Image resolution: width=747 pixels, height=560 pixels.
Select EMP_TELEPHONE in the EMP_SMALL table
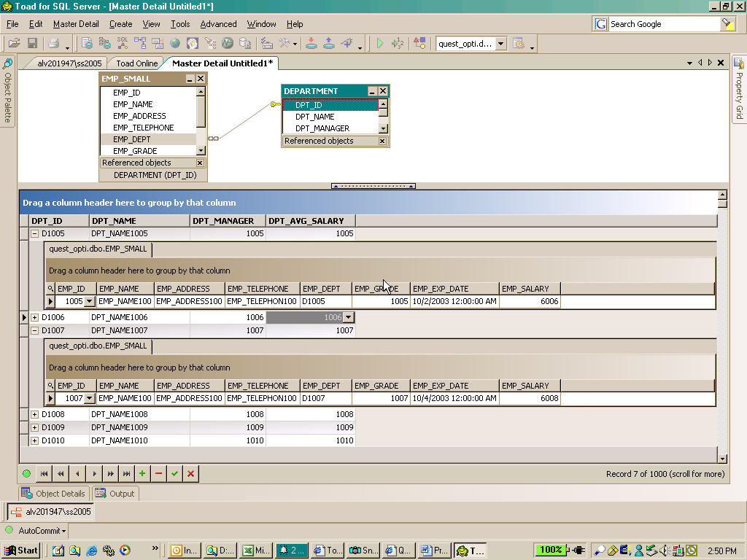click(143, 128)
